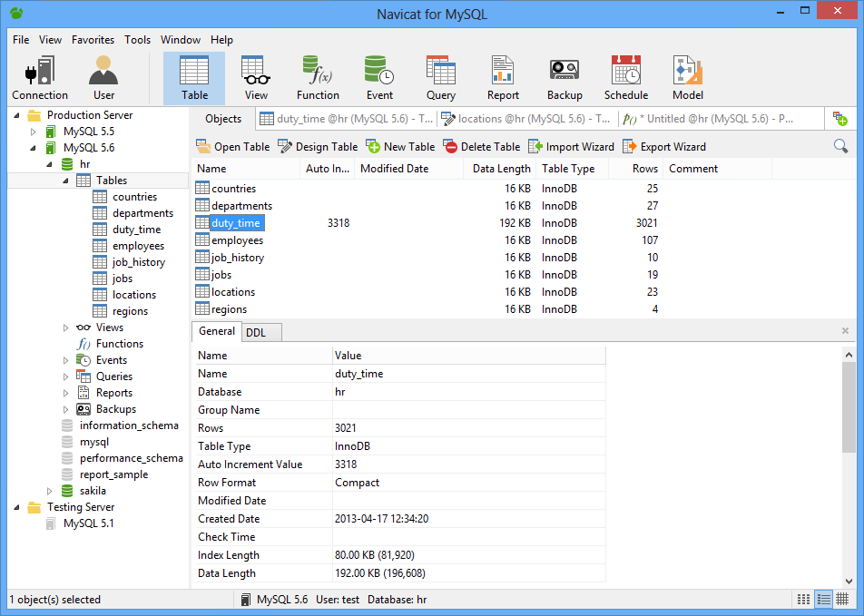864x616 pixels.
Task: Select the General tab
Action: (217, 331)
